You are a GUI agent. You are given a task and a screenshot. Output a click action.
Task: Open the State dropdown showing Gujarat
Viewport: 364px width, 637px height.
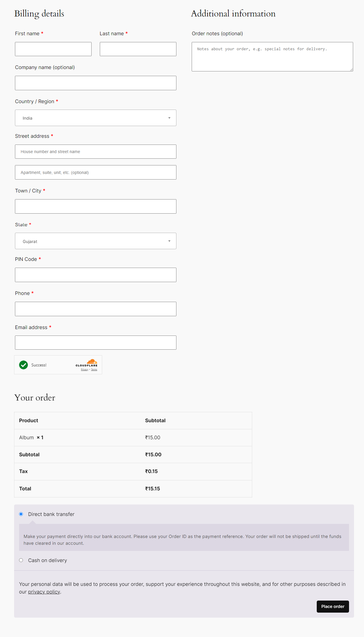coord(95,241)
